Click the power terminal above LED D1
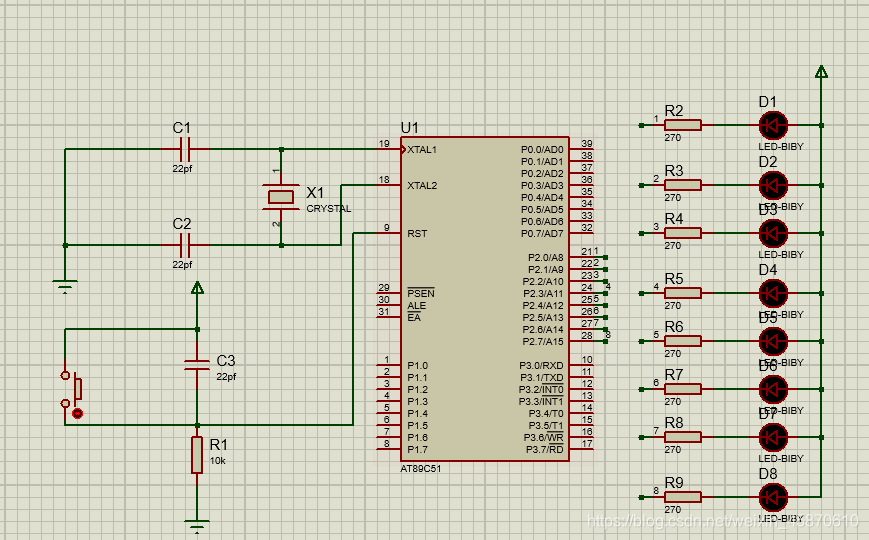 [x=821, y=72]
